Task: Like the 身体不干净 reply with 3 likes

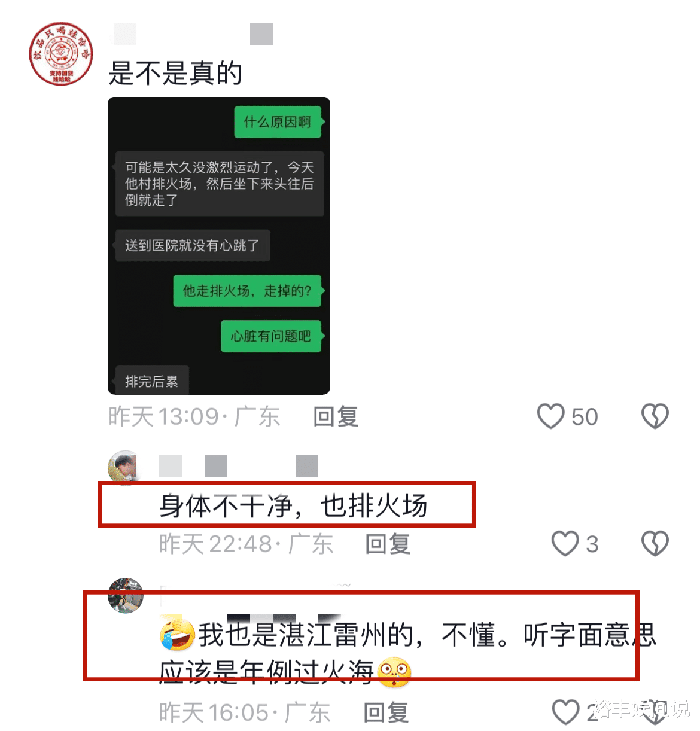Action: point(565,544)
